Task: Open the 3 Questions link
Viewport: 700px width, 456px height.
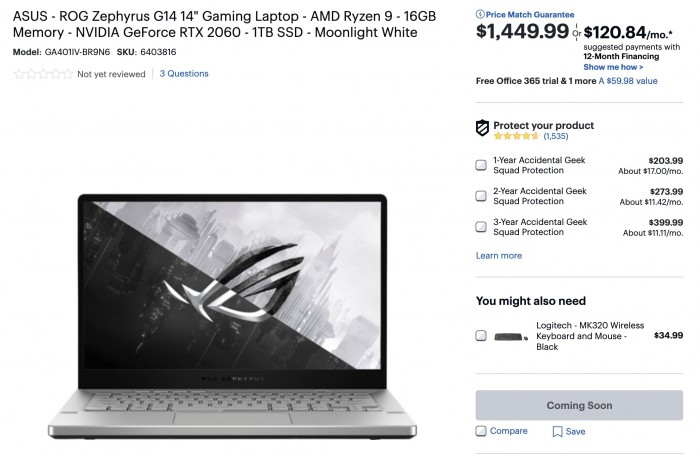Action: point(184,74)
